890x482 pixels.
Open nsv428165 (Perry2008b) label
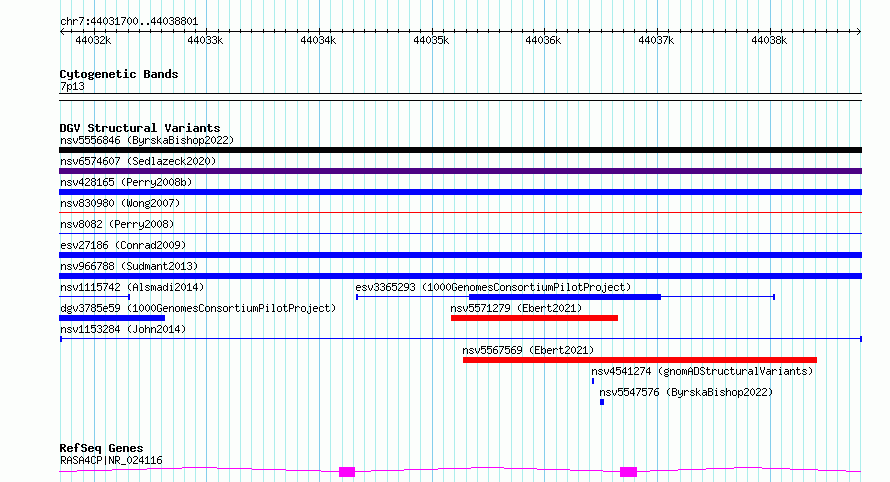point(126,182)
